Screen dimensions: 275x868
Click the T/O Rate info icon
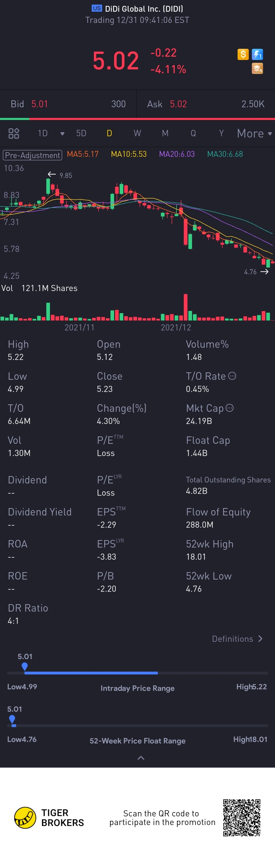232,376
